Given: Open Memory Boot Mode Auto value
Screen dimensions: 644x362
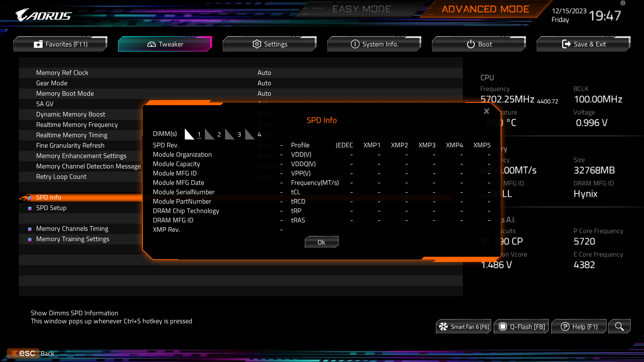Looking at the screenshot, I should (x=264, y=94).
